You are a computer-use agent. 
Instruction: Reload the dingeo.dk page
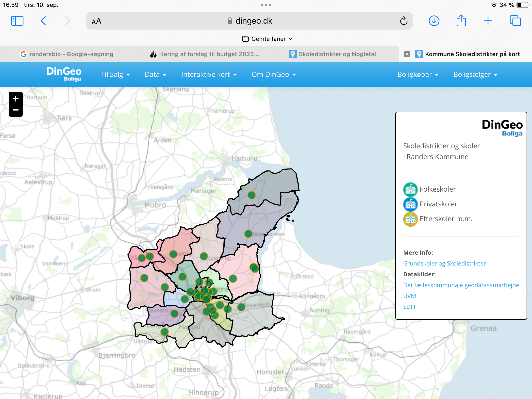[403, 21]
